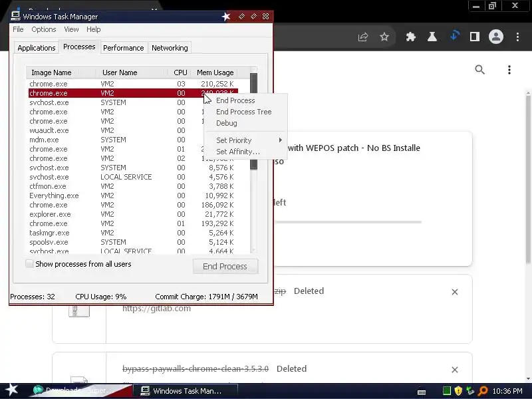Select chrome.exe row using 210,252 K
The width and height of the screenshot is (532, 399).
pos(132,84)
